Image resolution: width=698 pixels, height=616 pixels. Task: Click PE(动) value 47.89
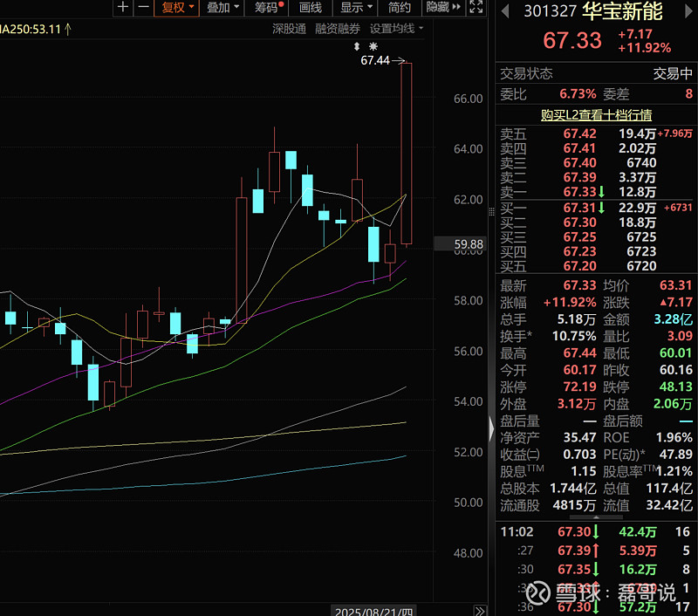click(x=675, y=455)
